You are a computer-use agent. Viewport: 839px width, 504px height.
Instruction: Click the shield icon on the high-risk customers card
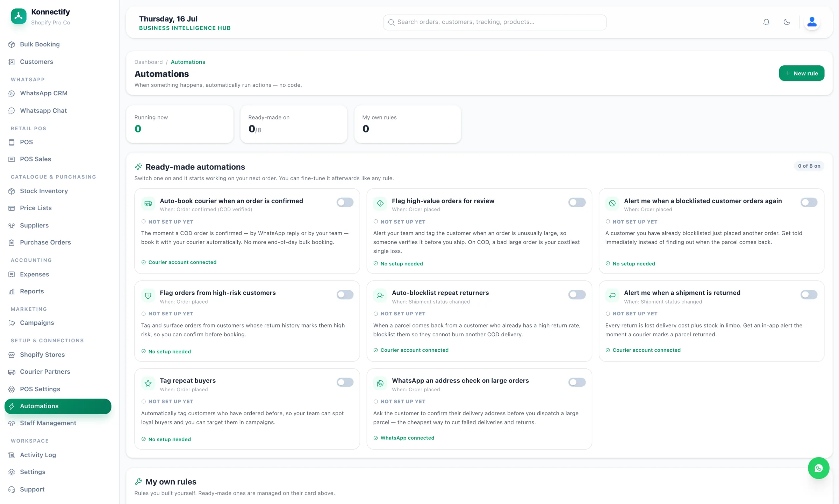click(148, 295)
